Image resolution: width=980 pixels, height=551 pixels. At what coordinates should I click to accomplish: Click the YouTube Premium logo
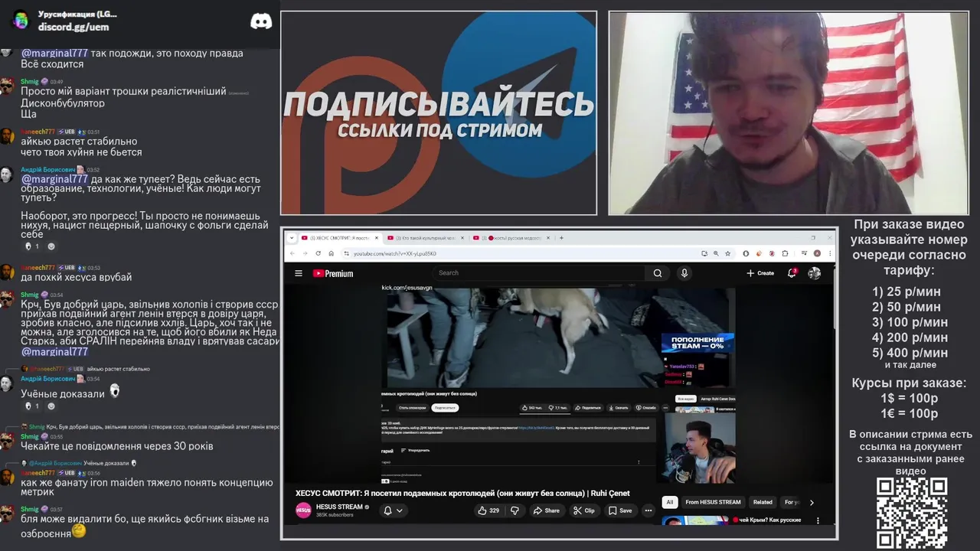tap(333, 273)
